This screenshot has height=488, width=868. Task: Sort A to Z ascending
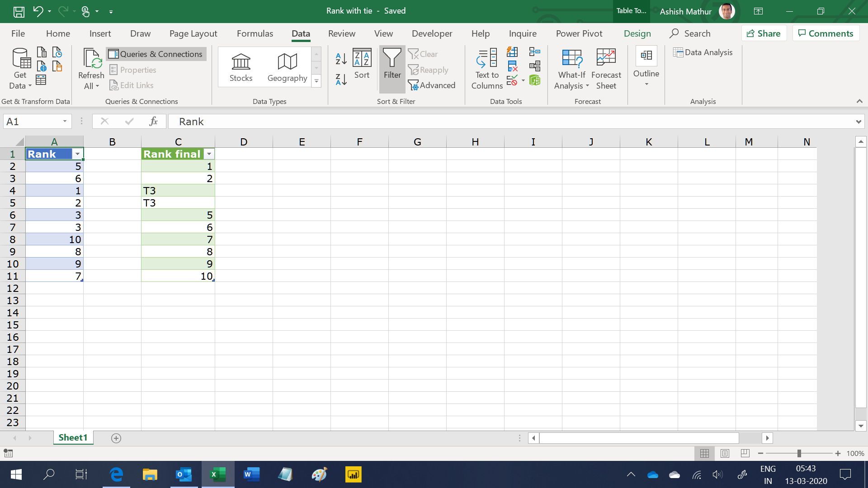341,58
